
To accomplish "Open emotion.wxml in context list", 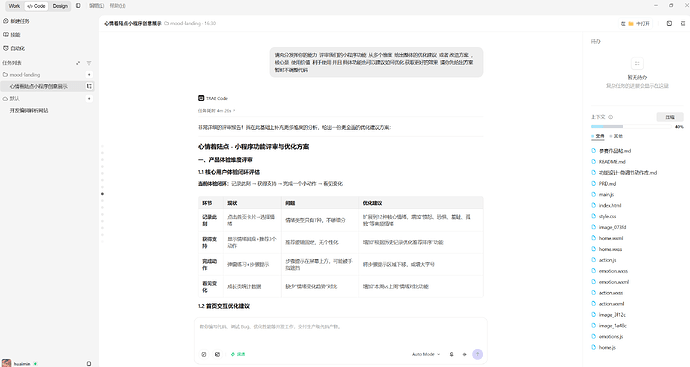I will pyautogui.click(x=614, y=282).
